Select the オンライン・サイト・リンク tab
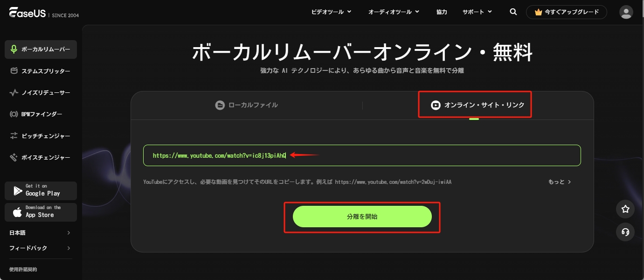Screen dimensions: 644x280 (x=475, y=105)
